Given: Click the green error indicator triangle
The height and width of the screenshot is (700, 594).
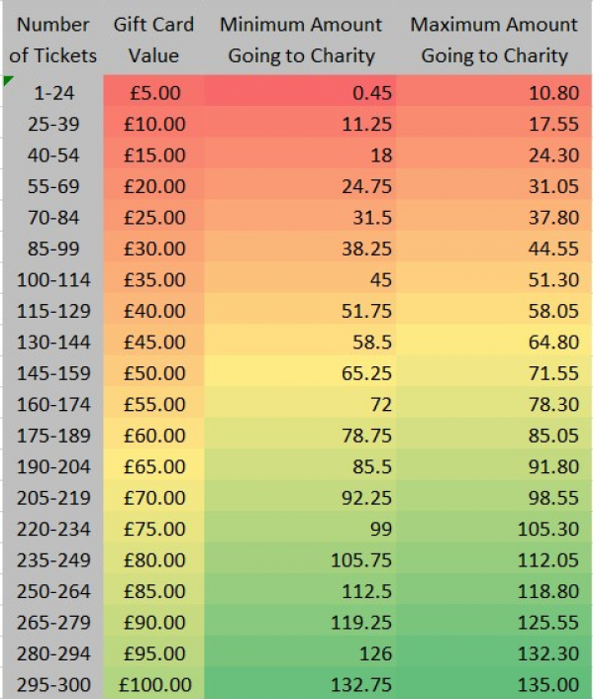Looking at the screenshot, I should click(x=8, y=81).
